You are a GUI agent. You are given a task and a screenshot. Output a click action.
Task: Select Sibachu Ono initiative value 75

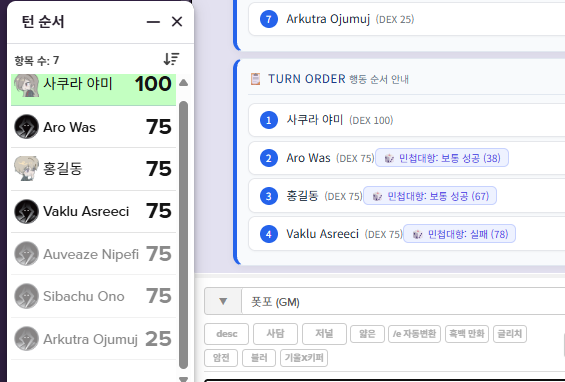coord(159,296)
